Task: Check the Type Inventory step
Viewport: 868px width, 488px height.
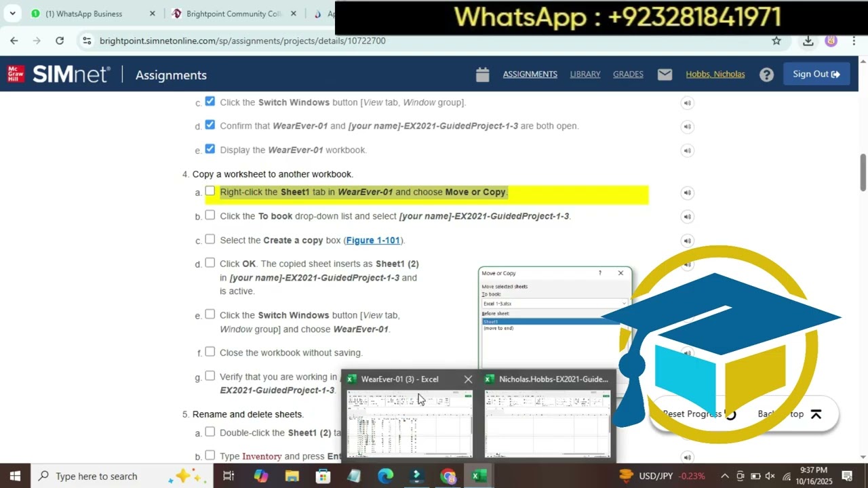Action: 210,455
